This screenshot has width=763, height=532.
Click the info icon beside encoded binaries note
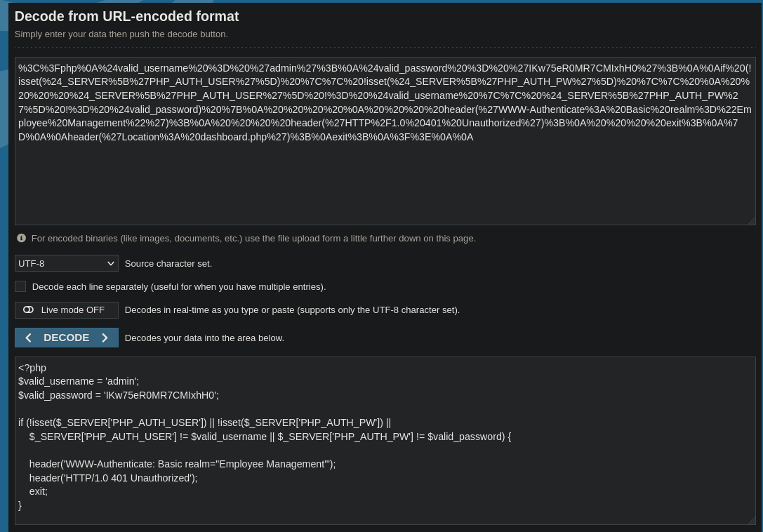[x=22, y=238]
